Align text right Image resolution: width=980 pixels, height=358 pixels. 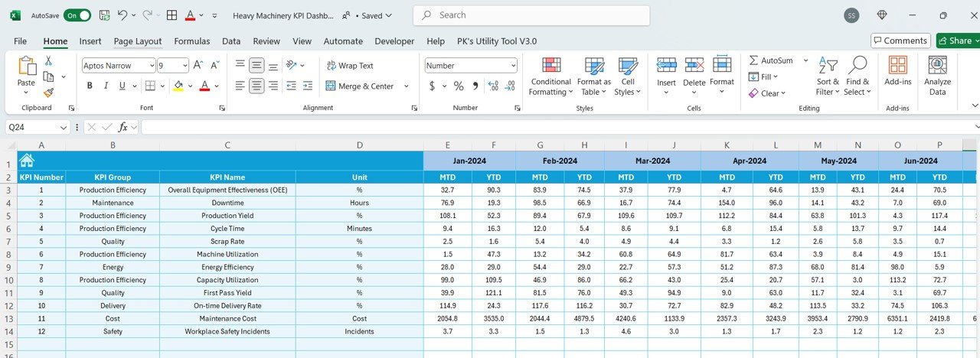273,86
